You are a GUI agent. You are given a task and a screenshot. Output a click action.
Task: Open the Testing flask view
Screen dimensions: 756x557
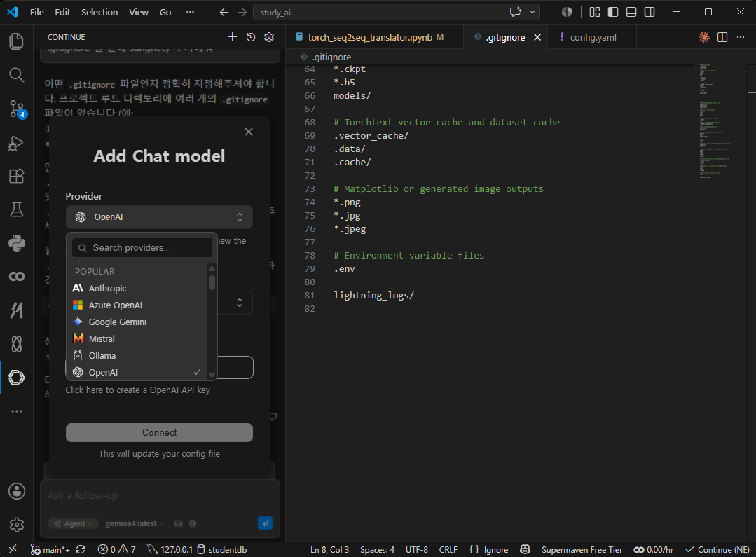tap(16, 209)
